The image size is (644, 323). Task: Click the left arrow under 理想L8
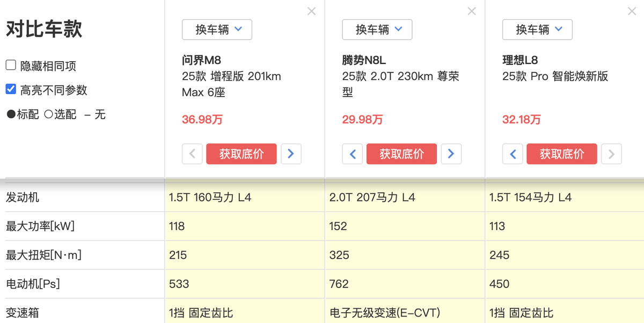tap(513, 154)
